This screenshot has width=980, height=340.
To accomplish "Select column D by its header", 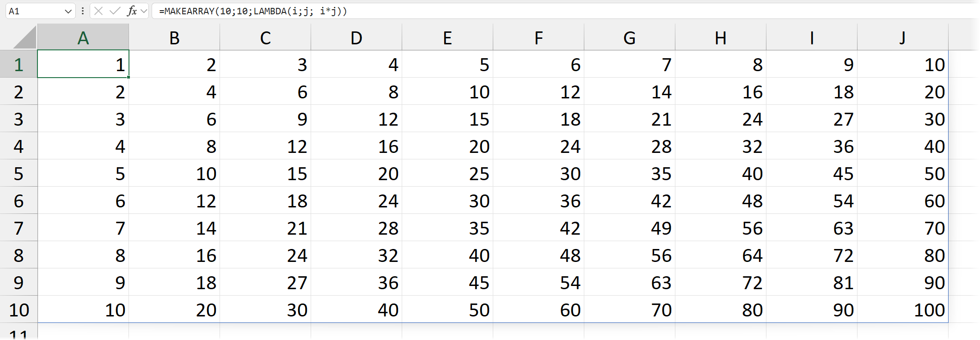I will tap(356, 38).
